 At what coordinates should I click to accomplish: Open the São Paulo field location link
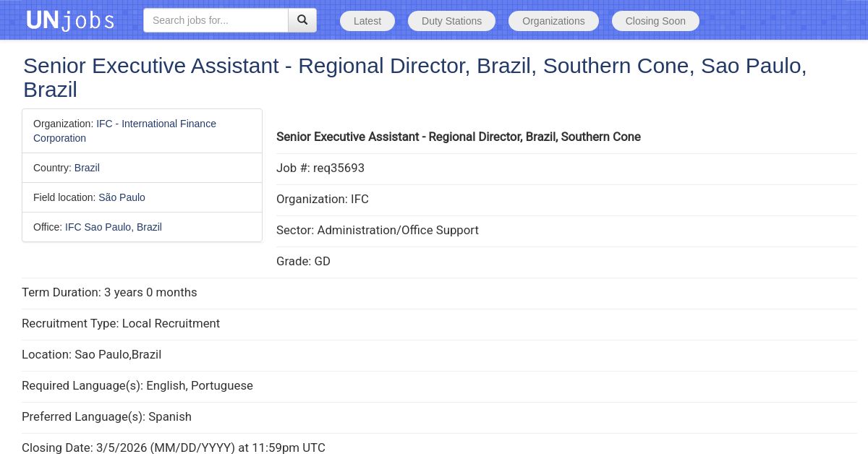coord(122,197)
